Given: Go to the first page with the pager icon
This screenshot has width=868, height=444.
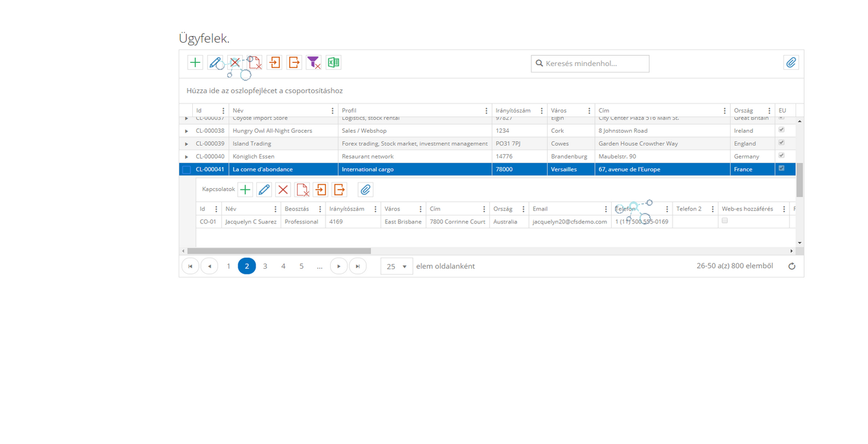Looking at the screenshot, I should [190, 266].
